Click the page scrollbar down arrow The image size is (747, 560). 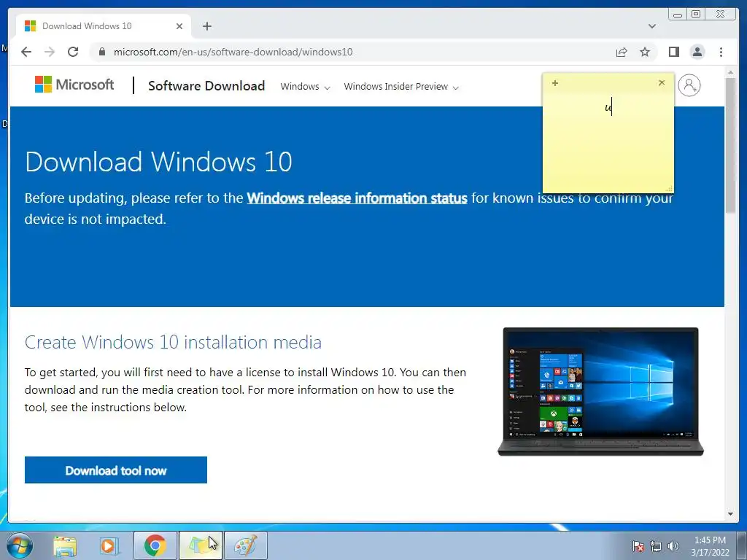[730, 514]
